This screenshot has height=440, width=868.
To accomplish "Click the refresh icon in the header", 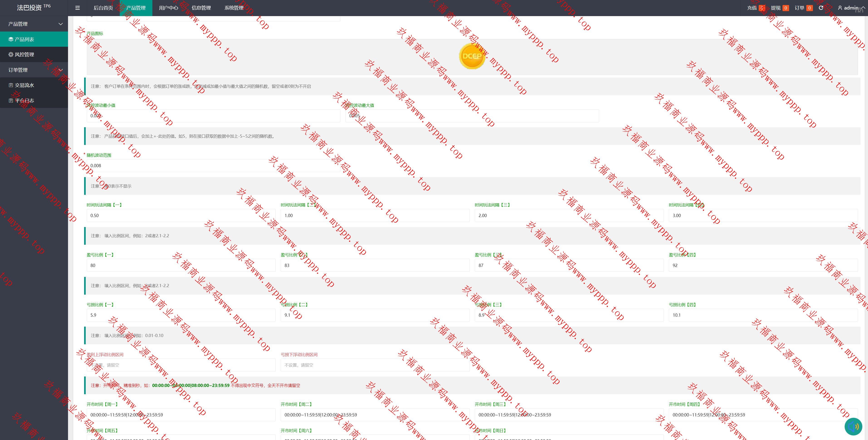I will tap(821, 8).
